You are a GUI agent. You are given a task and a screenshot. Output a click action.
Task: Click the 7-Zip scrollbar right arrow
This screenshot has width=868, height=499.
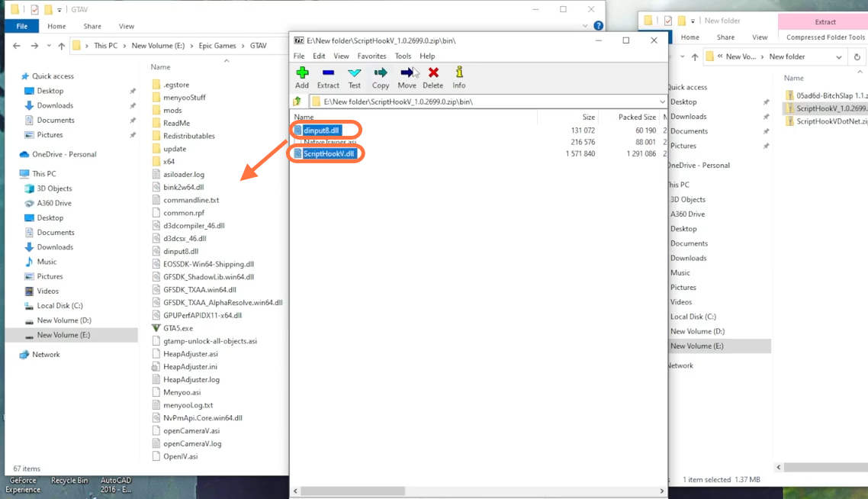(x=661, y=491)
